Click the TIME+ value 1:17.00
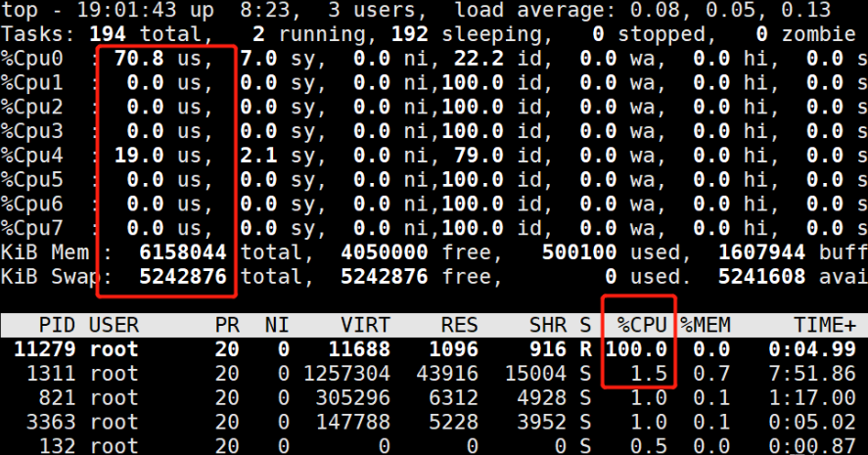The height and width of the screenshot is (455, 868). [x=812, y=398]
